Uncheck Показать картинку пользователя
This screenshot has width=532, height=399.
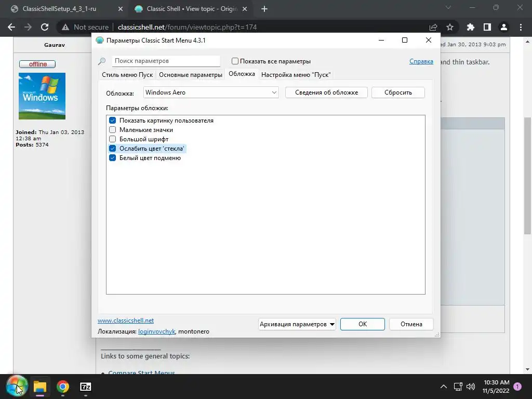click(113, 121)
